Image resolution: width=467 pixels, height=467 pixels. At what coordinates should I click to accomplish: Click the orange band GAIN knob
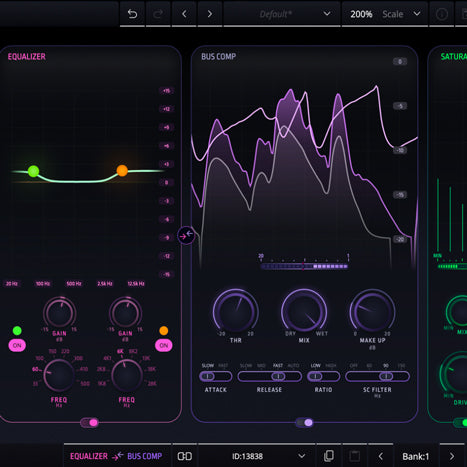point(125,313)
